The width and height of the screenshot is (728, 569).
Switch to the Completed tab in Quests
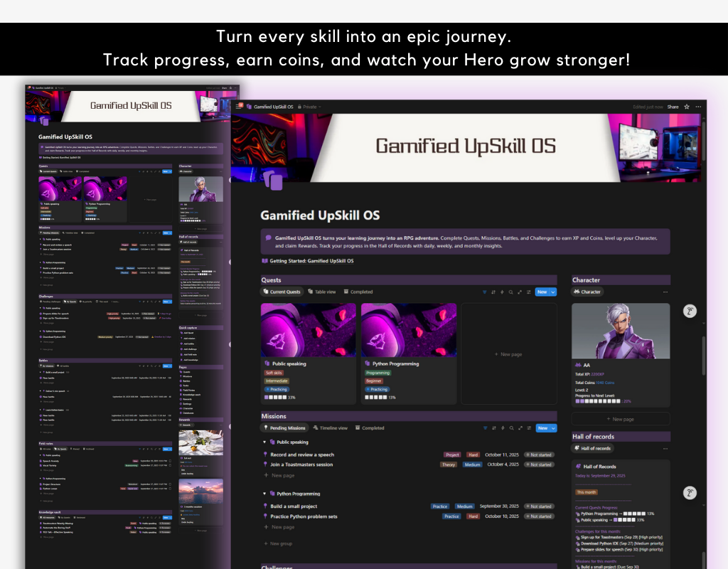coord(358,292)
